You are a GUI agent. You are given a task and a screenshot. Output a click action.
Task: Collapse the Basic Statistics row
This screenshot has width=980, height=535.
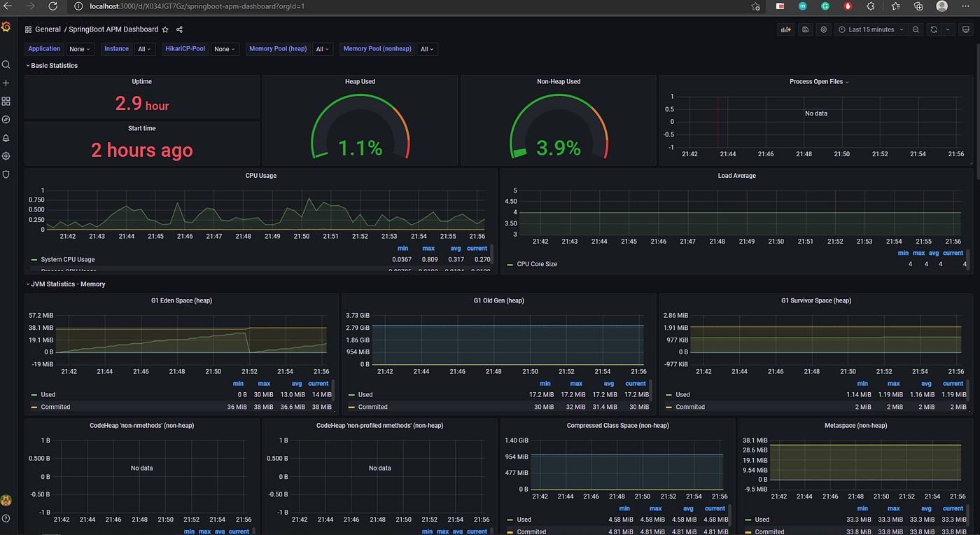pyautogui.click(x=52, y=65)
